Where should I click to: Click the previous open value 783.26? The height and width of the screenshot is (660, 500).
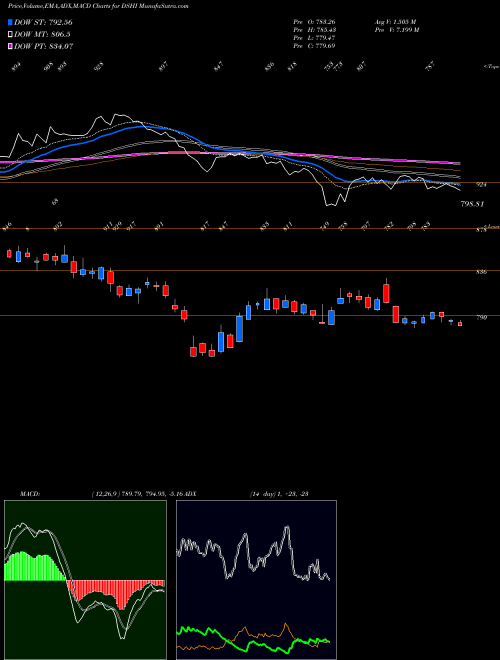(325, 22)
